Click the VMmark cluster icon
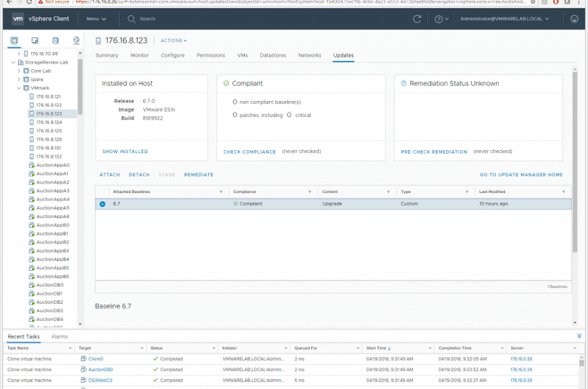 coord(26,88)
